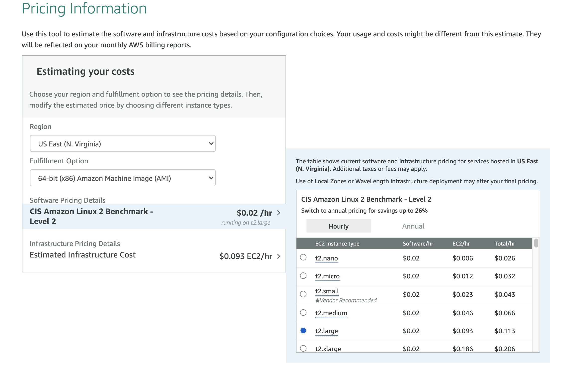Select the t2.medium instance radio button
The height and width of the screenshot is (378, 588).
[303, 313]
